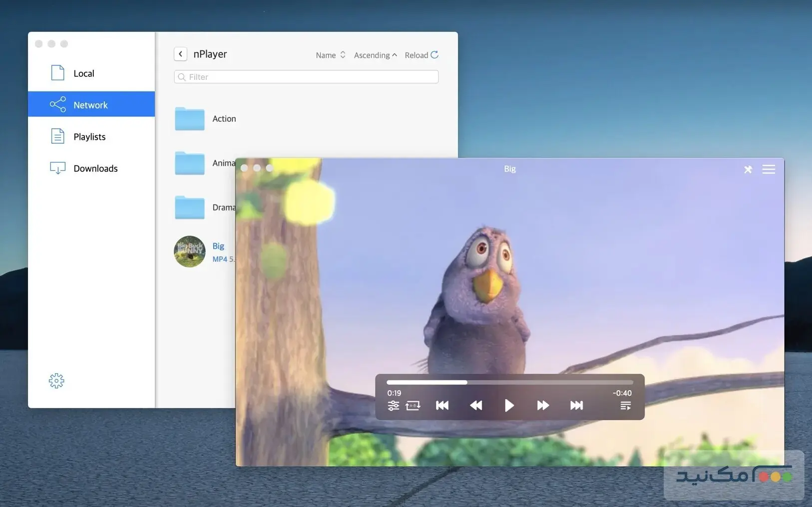Toggle the A-B repeat icon

click(412, 406)
